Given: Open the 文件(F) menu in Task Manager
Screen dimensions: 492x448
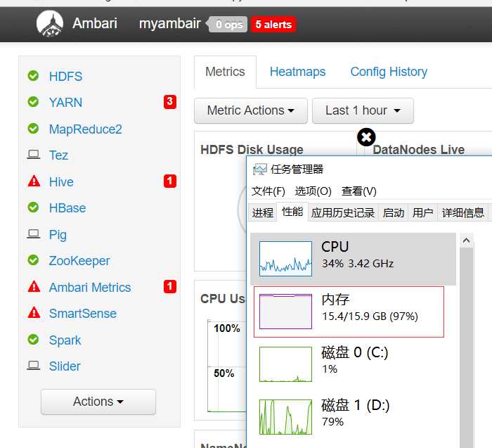Looking at the screenshot, I should coord(268,191).
